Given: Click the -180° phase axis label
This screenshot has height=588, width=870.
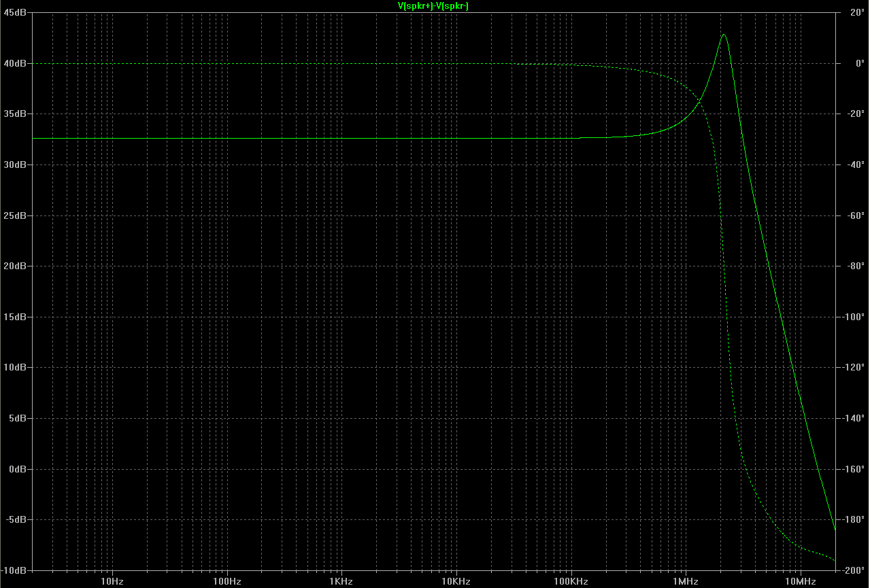Looking at the screenshot, I should (854, 519).
